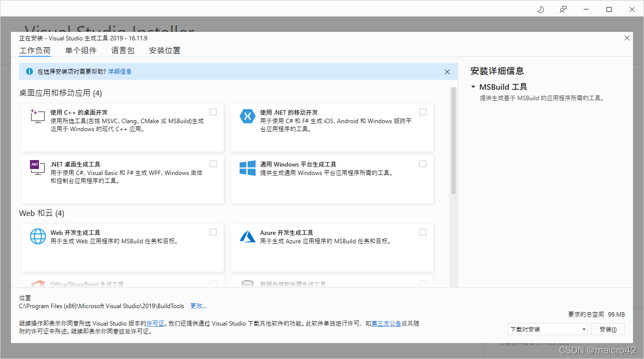Click the 安装 button
The height and width of the screenshot is (359, 644).
[608, 329]
